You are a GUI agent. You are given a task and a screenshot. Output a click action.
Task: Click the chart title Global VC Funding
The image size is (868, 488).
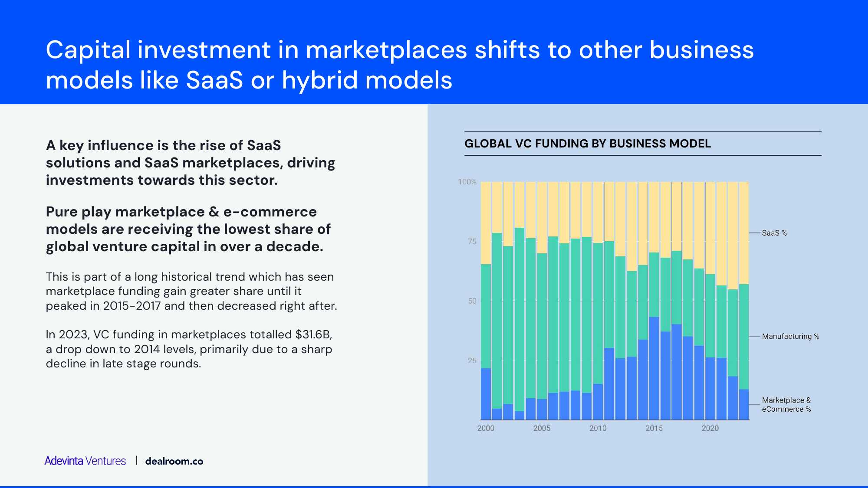(588, 144)
